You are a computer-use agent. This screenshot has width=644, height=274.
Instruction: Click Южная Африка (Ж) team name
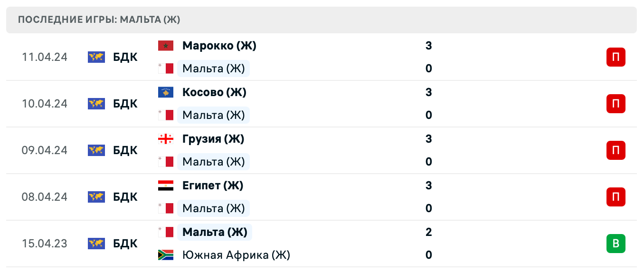pos(236,255)
